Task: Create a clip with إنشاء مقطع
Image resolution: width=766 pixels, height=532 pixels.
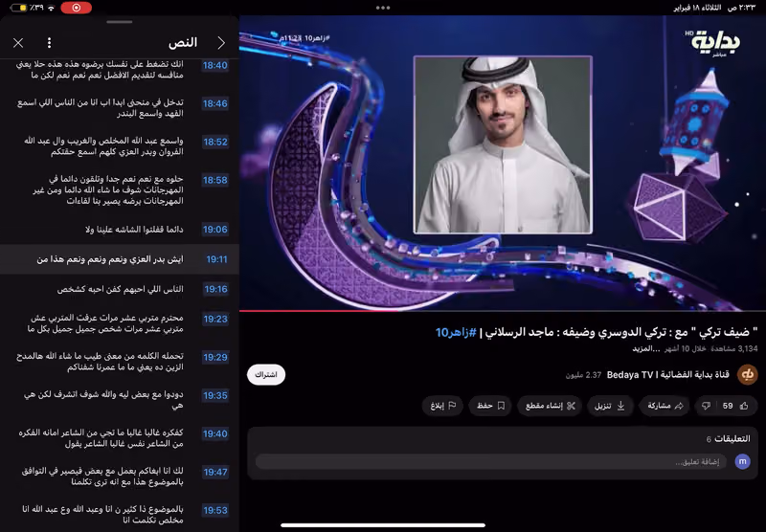Action: 550,406
